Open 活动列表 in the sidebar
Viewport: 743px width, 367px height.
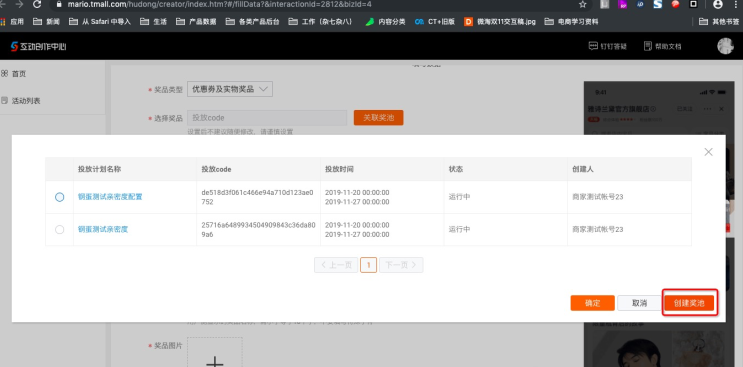[20, 101]
